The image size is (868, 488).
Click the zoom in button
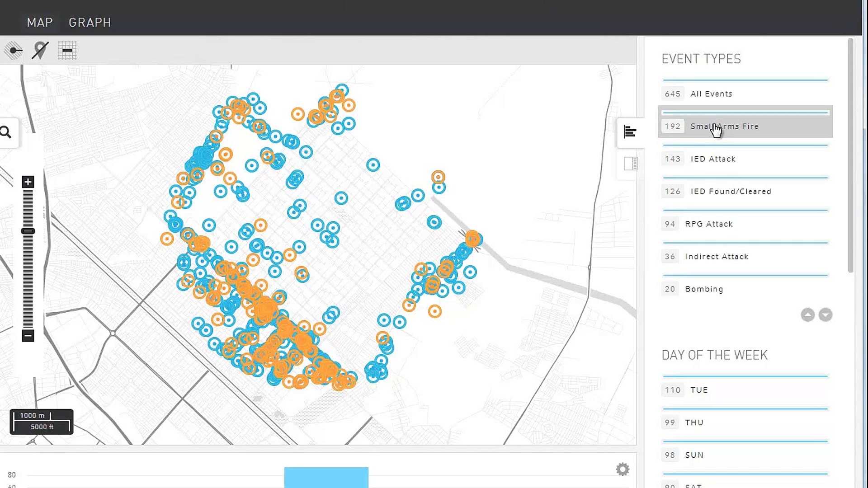28,182
